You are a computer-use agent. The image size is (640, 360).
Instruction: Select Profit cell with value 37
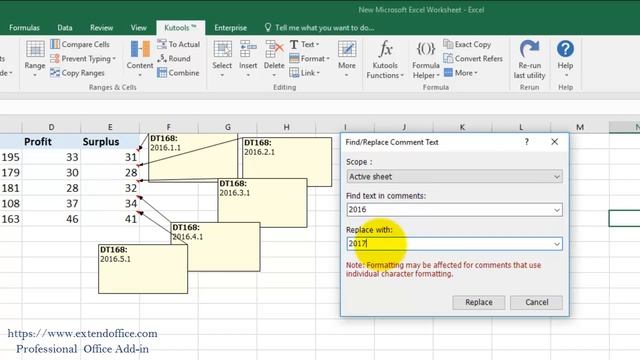[x=51, y=204]
